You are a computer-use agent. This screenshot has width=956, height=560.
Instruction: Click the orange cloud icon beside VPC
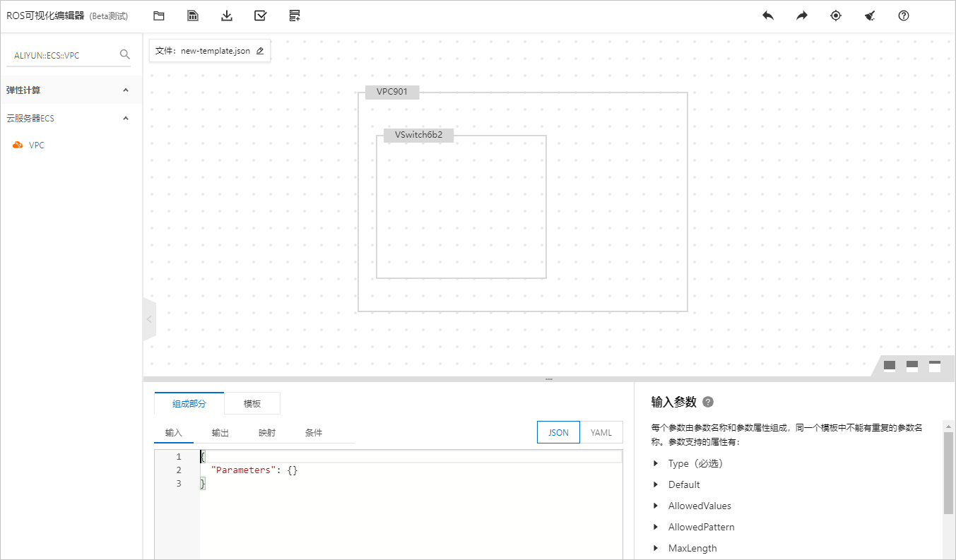[18, 145]
